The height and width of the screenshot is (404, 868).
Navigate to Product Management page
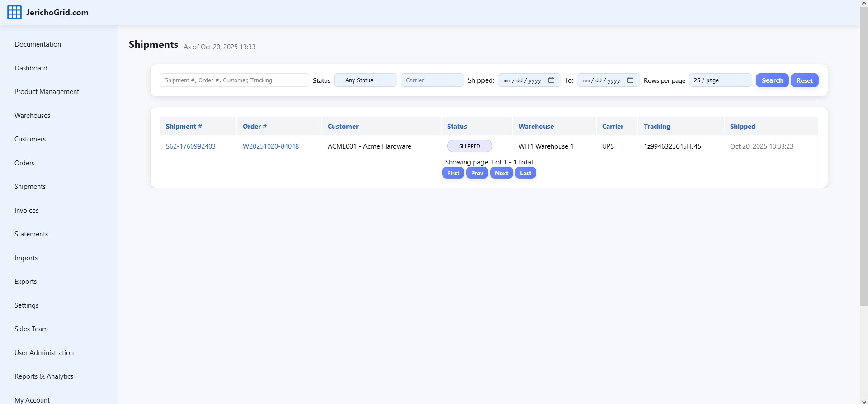tap(47, 92)
